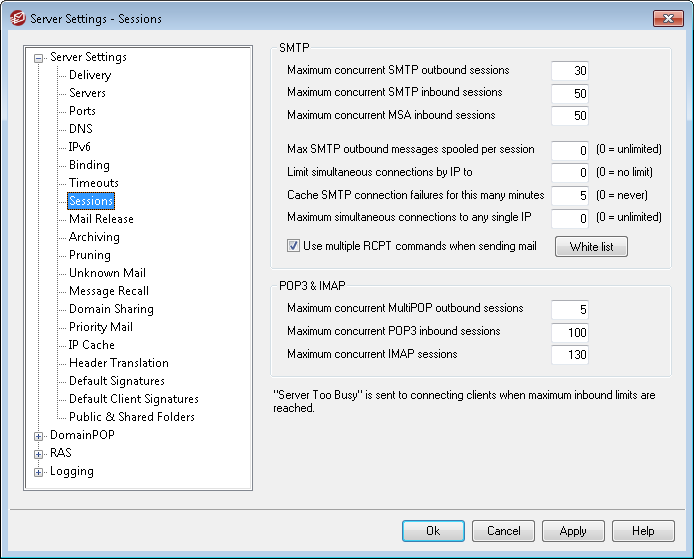Collapse the Server Settings tree node

click(39, 58)
